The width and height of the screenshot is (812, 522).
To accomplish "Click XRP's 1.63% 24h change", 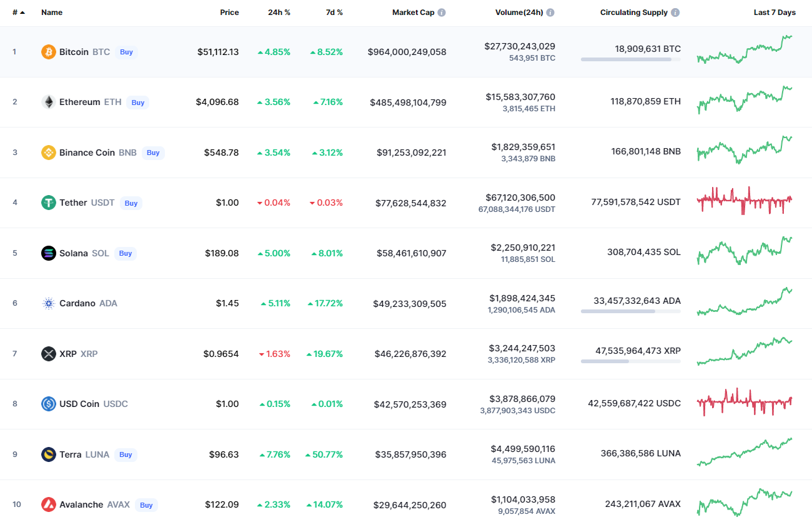I will click(274, 354).
